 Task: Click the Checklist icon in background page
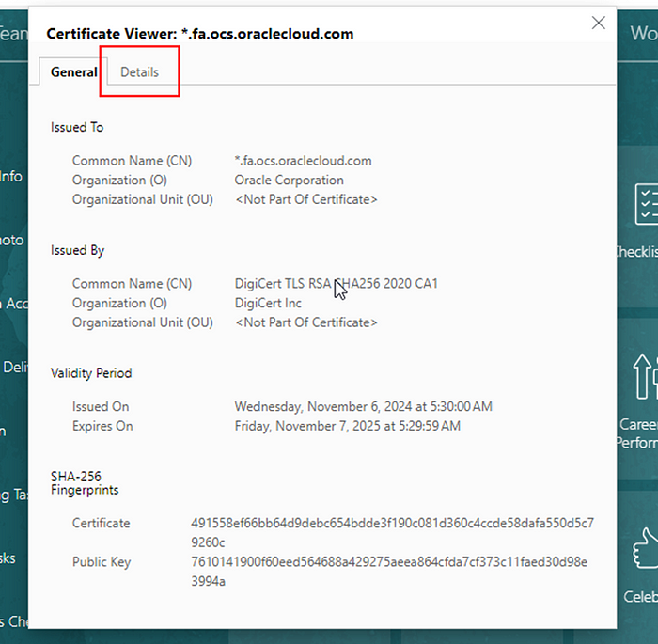[x=647, y=204]
